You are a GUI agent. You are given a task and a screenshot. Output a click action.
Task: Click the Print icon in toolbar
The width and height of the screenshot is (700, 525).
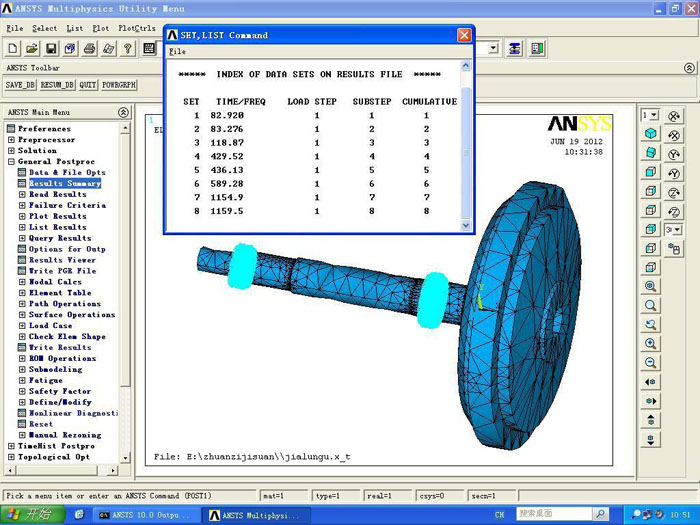[89, 48]
